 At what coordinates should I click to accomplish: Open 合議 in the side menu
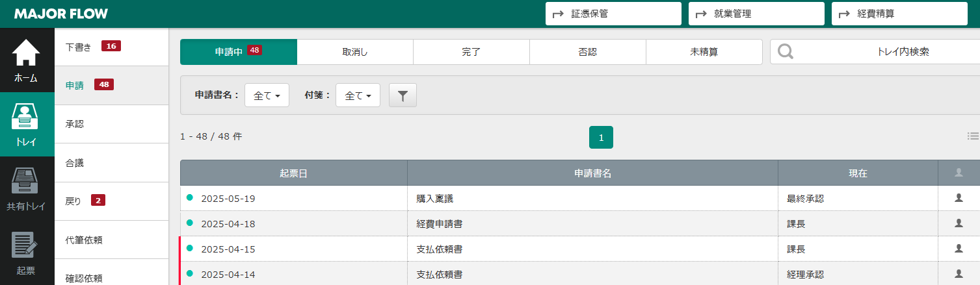tap(112, 162)
